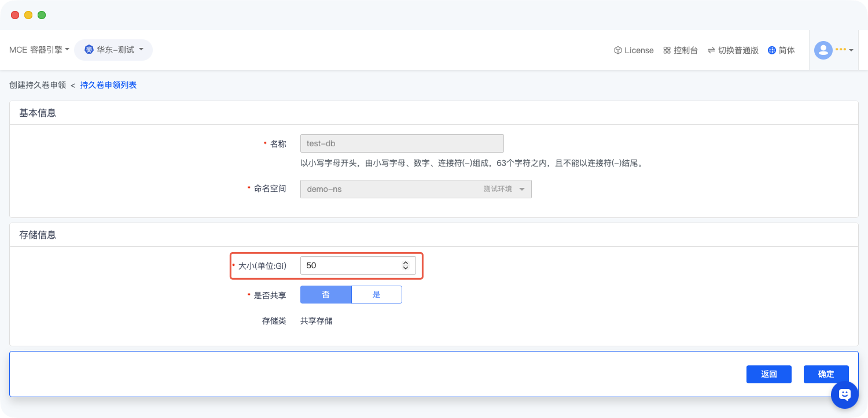The width and height of the screenshot is (868, 418).
Task: Click the size field stepper arrows
Action: pyautogui.click(x=405, y=265)
